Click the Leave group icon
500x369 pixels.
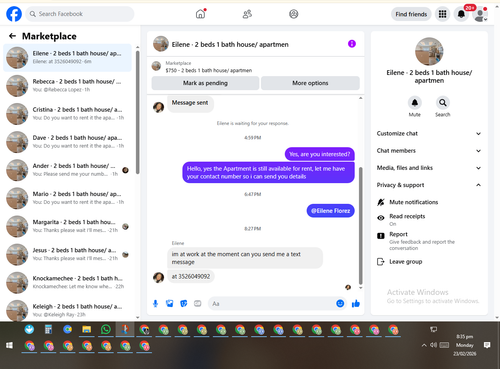click(380, 262)
